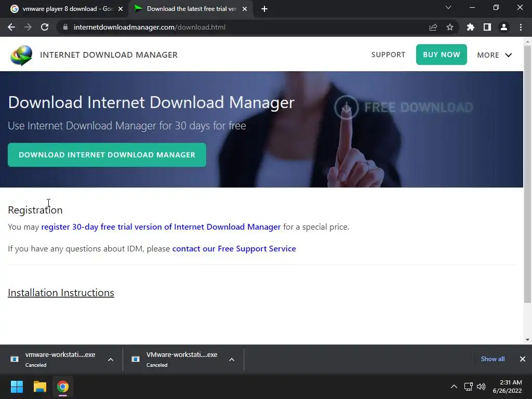Viewport: 532px width, 399px height.
Task: Open the clock showing 2:31 AM
Action: pyautogui.click(x=507, y=387)
